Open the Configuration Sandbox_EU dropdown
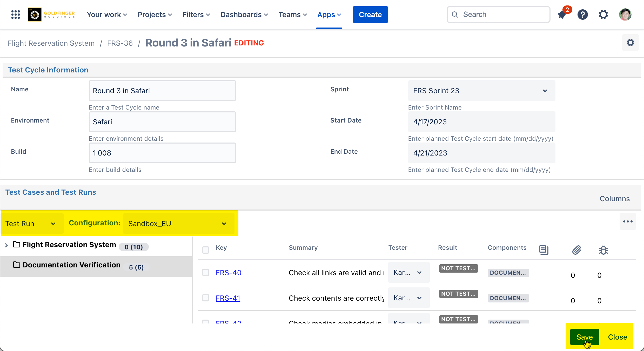The image size is (644, 351). click(x=178, y=224)
